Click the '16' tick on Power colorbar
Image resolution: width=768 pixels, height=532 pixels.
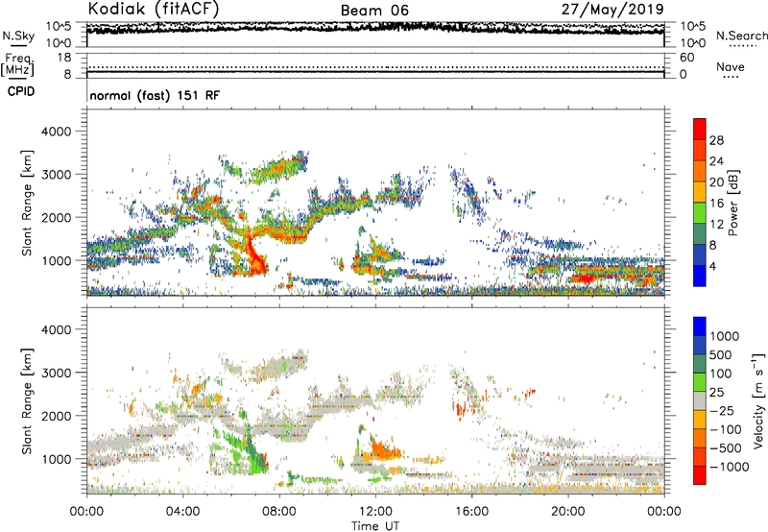click(716, 203)
